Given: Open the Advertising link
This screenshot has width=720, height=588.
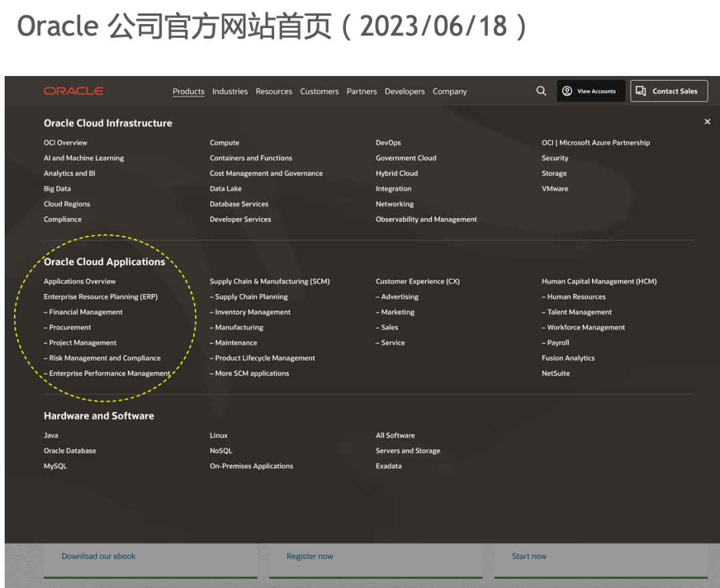Looking at the screenshot, I should coord(397,297).
